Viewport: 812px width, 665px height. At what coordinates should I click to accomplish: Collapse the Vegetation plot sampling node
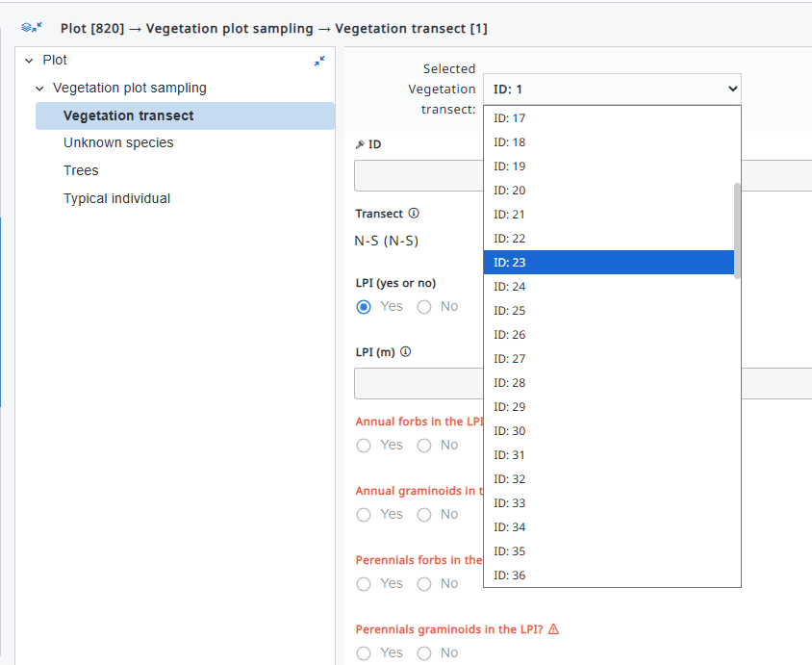point(39,89)
